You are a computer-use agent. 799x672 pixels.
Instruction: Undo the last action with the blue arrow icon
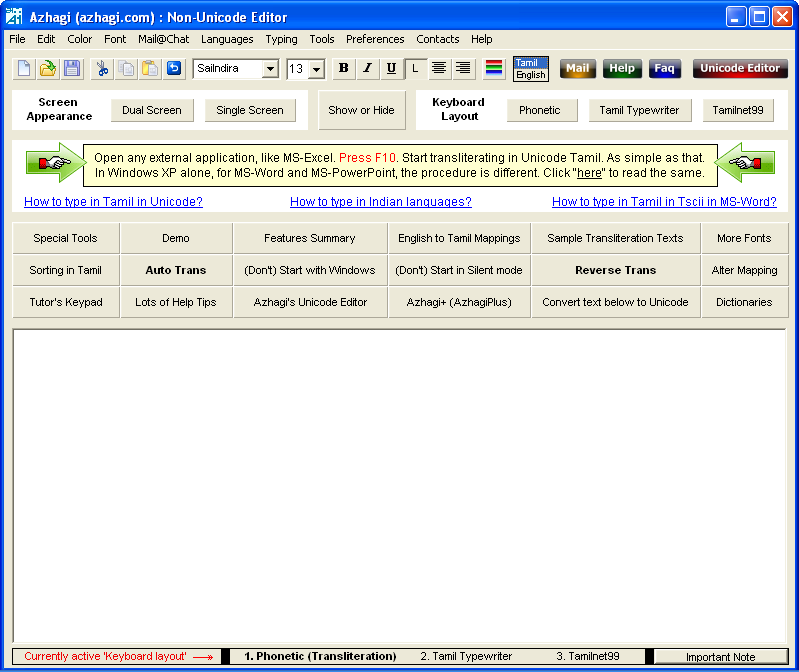point(174,68)
